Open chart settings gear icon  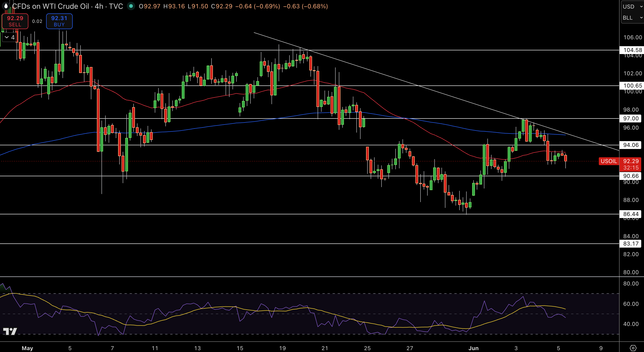pyautogui.click(x=633, y=348)
